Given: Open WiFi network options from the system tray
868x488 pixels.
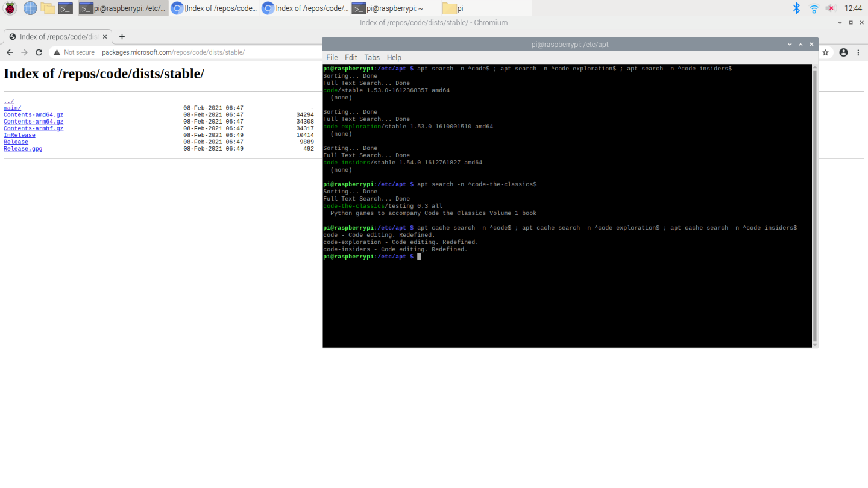Looking at the screenshot, I should click(x=813, y=8).
